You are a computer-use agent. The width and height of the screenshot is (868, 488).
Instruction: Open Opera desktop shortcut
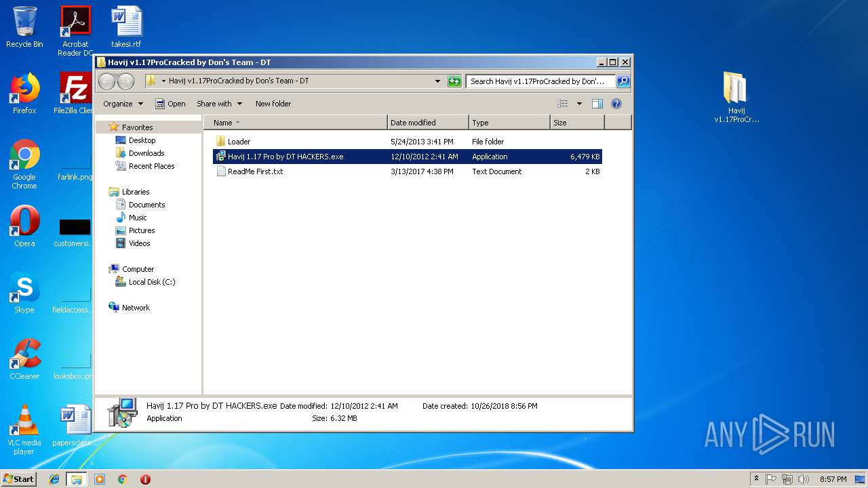[x=24, y=226]
